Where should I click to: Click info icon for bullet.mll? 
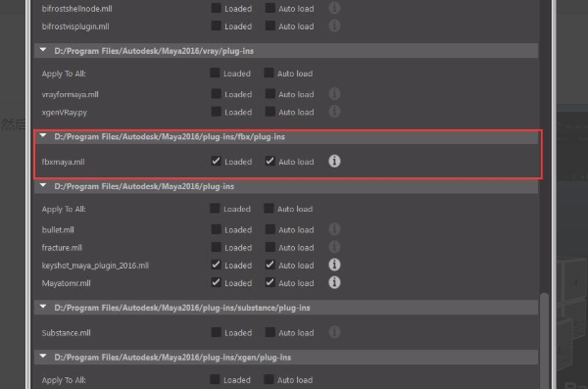click(334, 229)
